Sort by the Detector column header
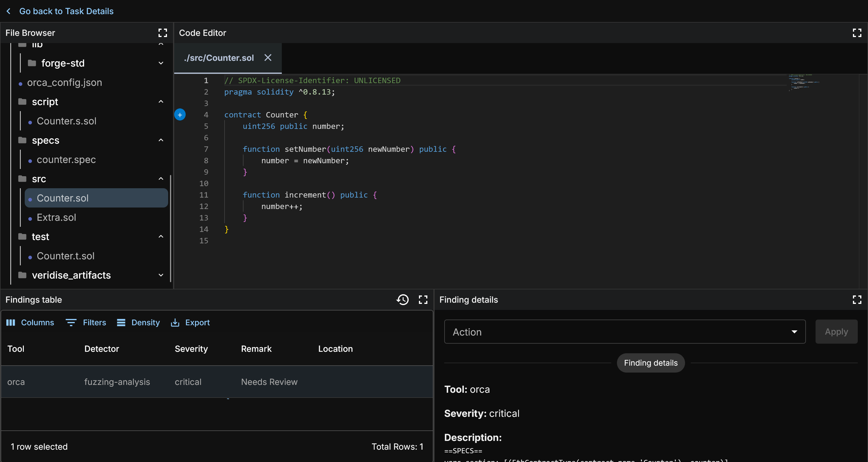 (x=102, y=349)
